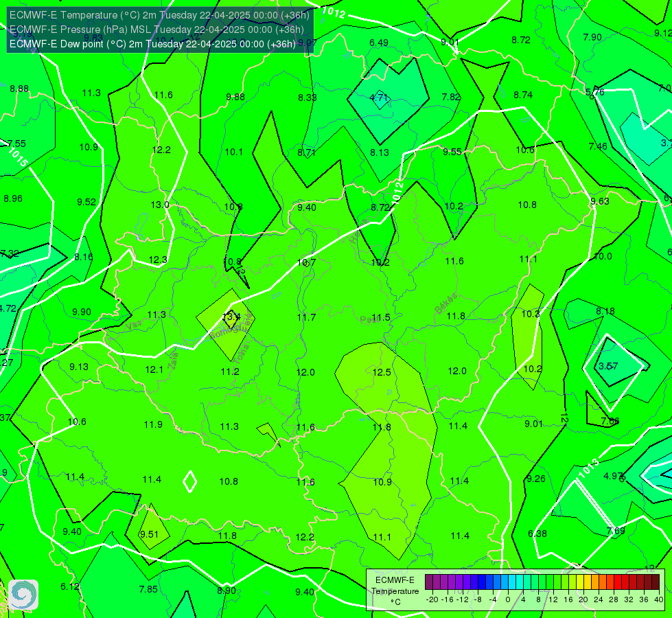Viewport: 672px width, 618px height.
Task: Click the 7.90 temperature value
Action: (592, 37)
